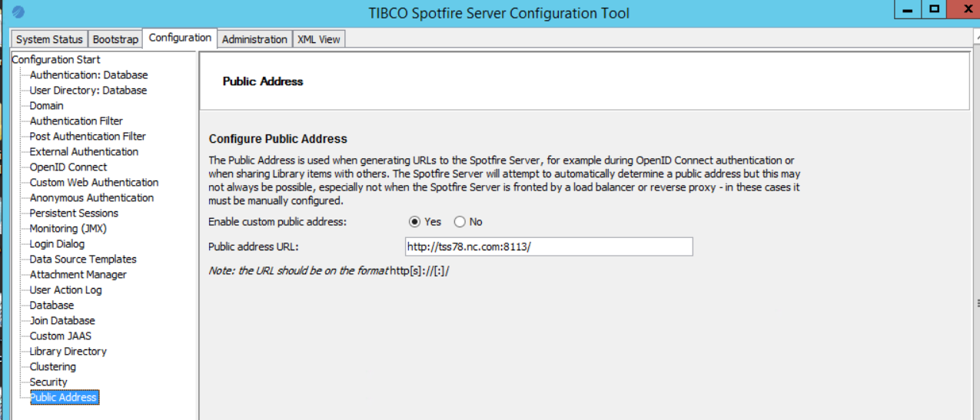980x420 pixels.
Task: Click the splitter handle on right edge
Action: 977,303
